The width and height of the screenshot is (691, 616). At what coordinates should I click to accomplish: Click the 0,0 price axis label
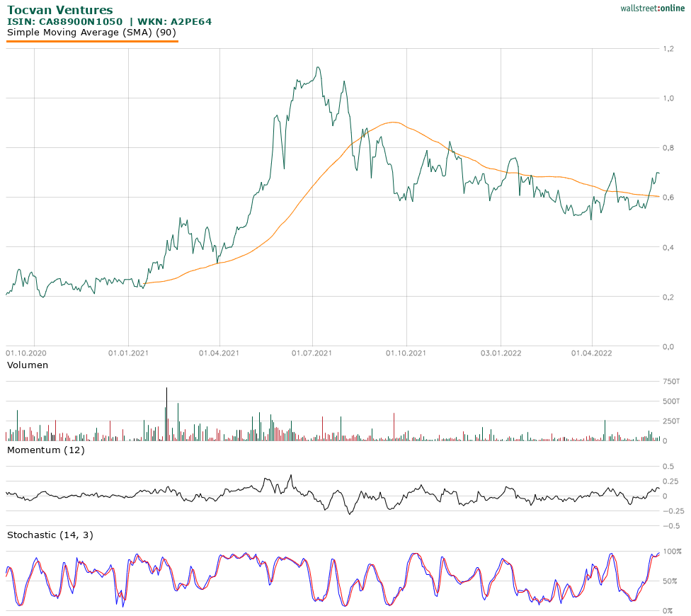point(668,347)
